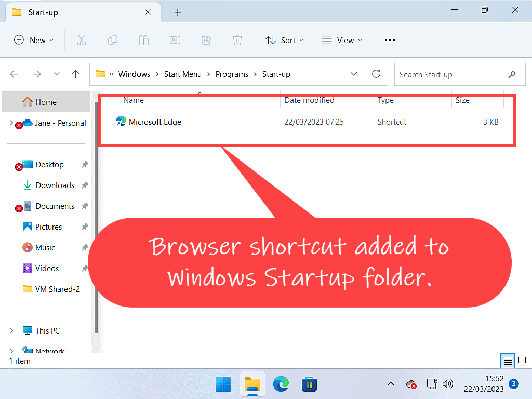Screen dimensions: 532x399
Task: Expand the This PC tree node
Action: pos(12,331)
